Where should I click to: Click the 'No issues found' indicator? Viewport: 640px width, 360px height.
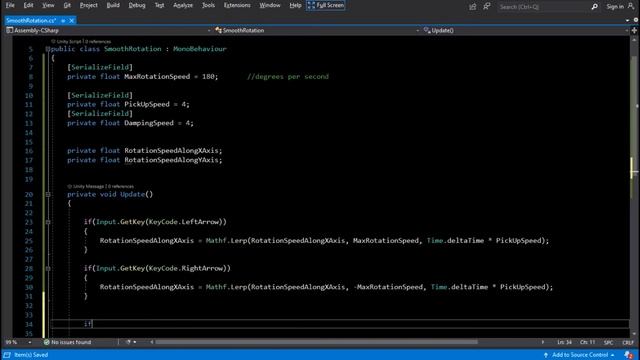pyautogui.click(x=67, y=342)
